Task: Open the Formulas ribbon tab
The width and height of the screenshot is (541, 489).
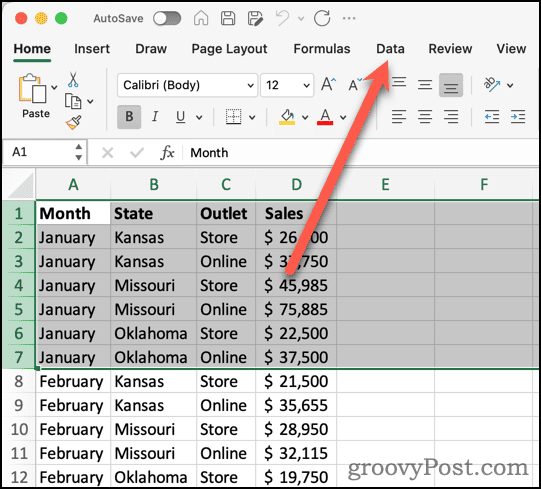Action: [322, 49]
